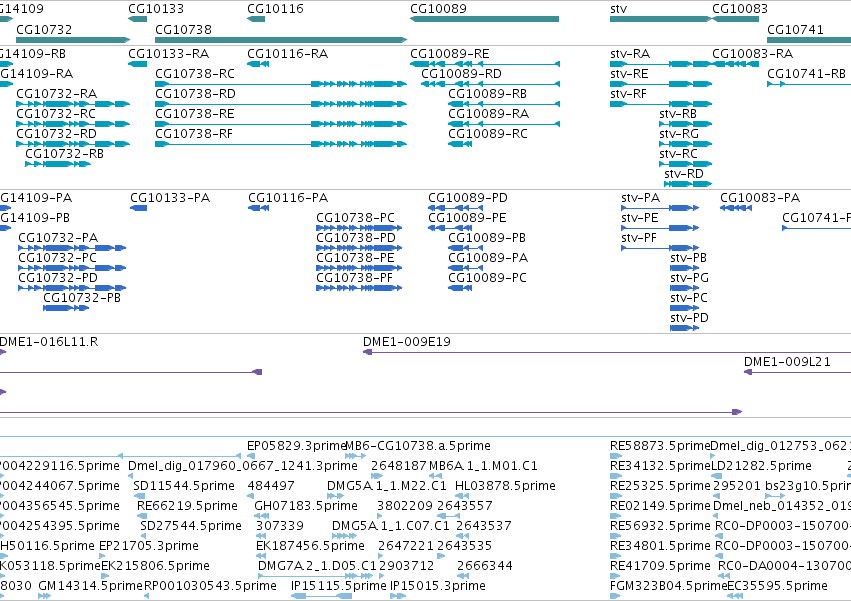Click protein CG10738-PF
The width and height of the screenshot is (851, 601).
359,288
